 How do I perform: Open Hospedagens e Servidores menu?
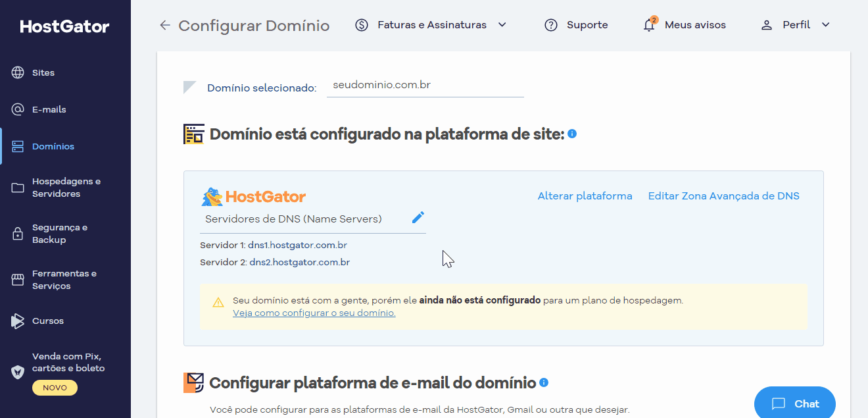click(66, 188)
